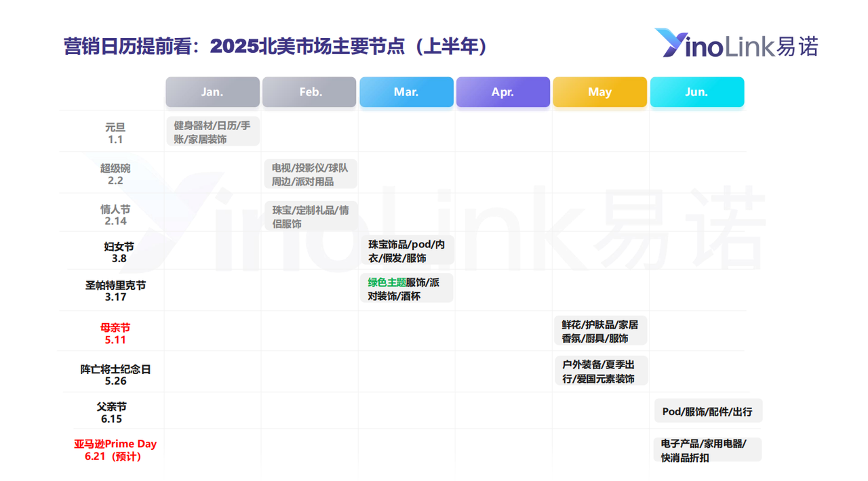This screenshot has width=868, height=481.
Task: Click the slide title 营销日历提前看
Action: pyautogui.click(x=275, y=46)
